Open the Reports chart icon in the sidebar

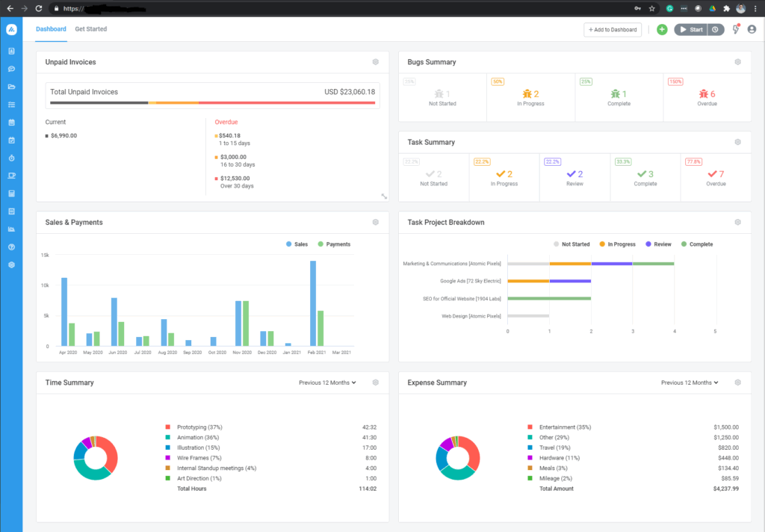(11, 229)
